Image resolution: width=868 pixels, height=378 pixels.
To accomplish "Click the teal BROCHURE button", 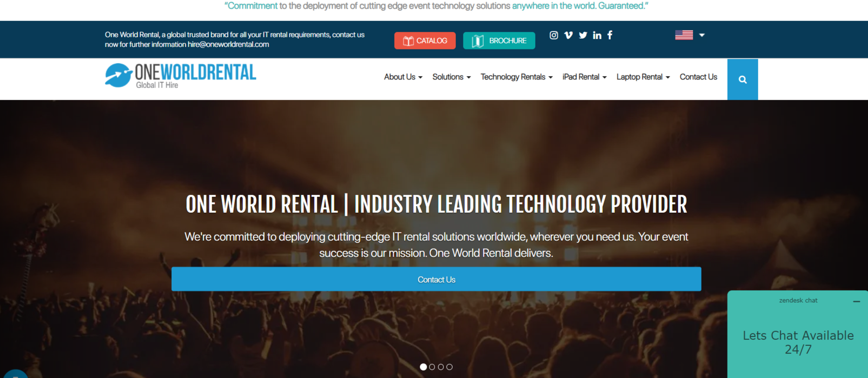I will [x=499, y=40].
